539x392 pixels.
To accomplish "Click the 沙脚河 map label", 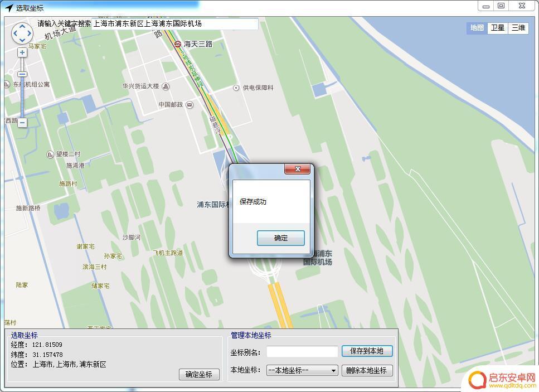I will pos(132,238).
